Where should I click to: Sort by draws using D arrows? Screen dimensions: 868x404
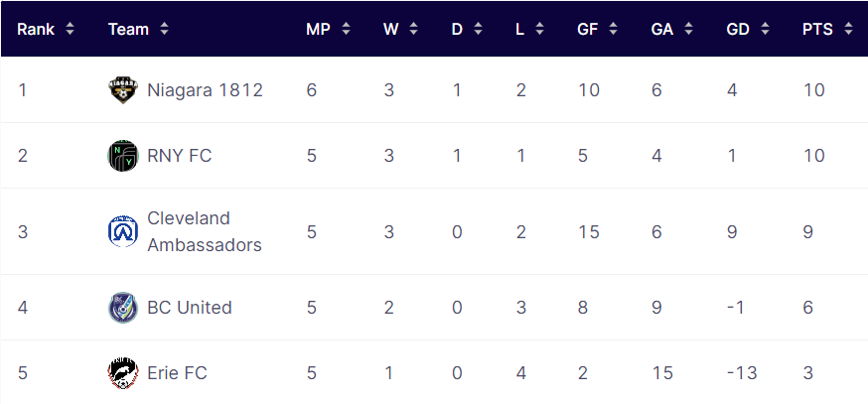pos(479,29)
